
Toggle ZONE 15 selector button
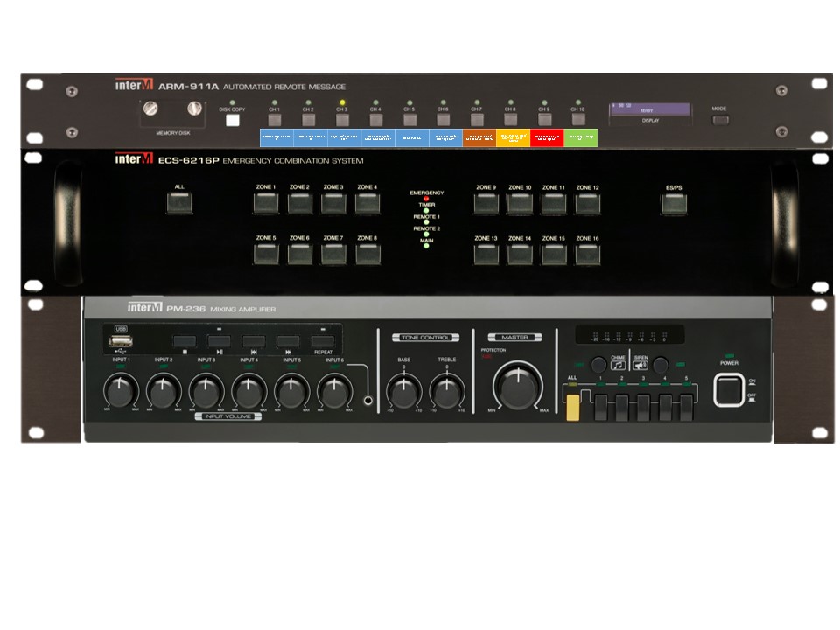(554, 255)
